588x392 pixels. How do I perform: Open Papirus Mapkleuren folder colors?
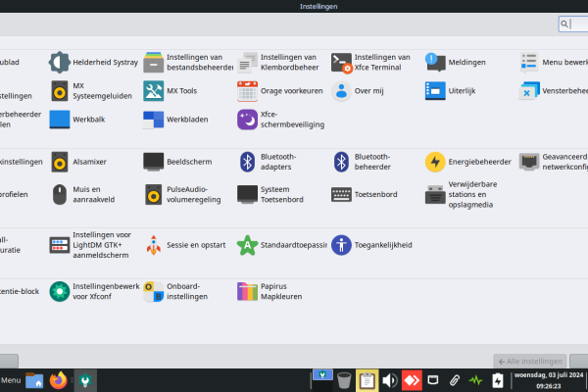[x=248, y=291]
